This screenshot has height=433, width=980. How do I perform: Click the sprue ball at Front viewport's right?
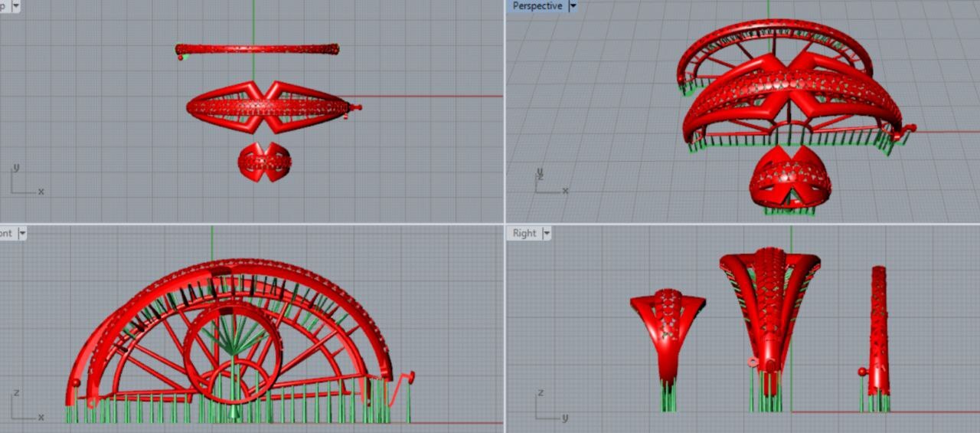pyautogui.click(x=411, y=376)
